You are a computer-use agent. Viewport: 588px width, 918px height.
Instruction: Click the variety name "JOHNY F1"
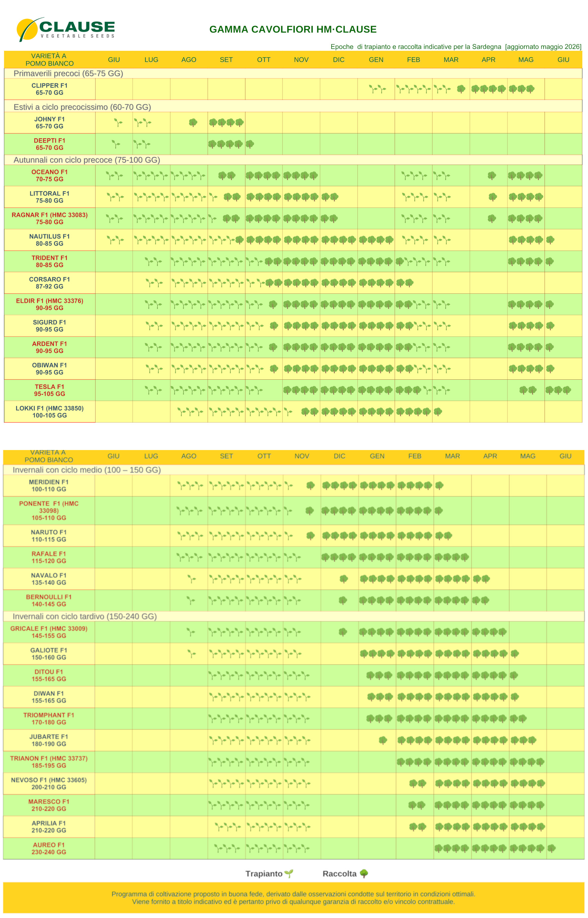50,119
